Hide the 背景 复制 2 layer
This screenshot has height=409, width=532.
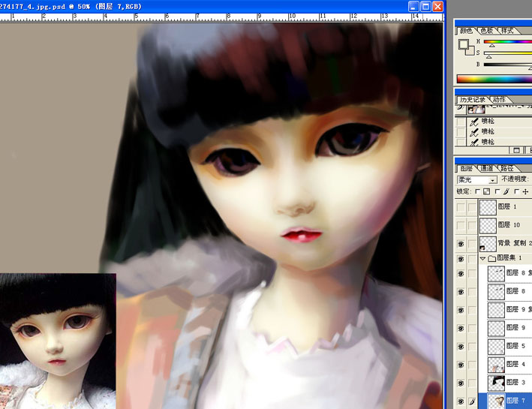461,243
